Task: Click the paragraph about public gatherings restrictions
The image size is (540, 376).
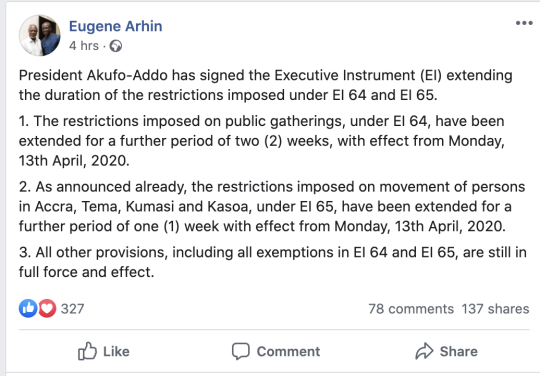Action: pos(262,141)
